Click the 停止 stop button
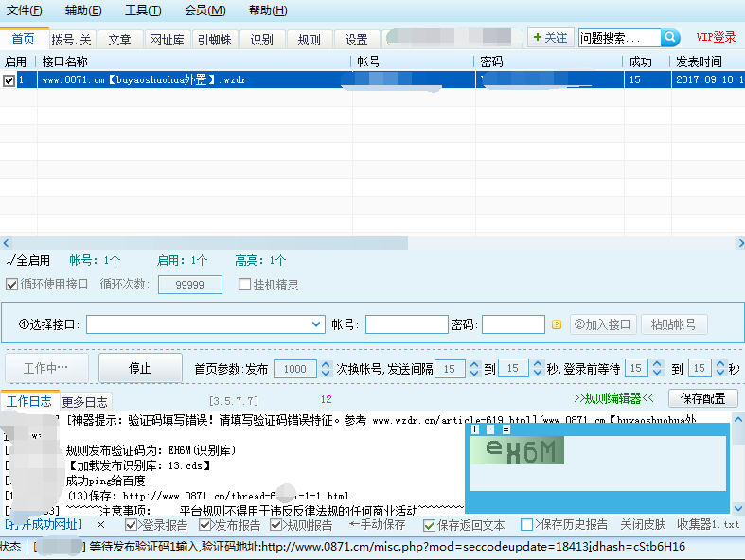The width and height of the screenshot is (745, 560). (140, 368)
